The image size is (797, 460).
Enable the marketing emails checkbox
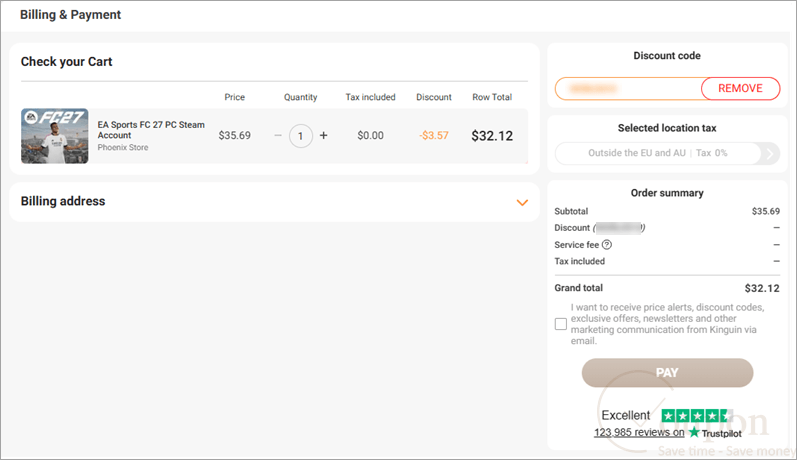coord(561,324)
